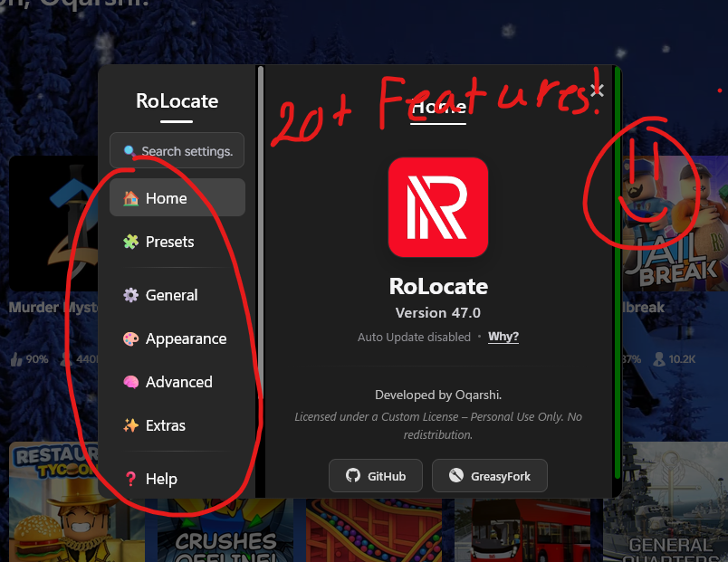Open the GreasyFork button
728x562 pixels.
(x=489, y=476)
